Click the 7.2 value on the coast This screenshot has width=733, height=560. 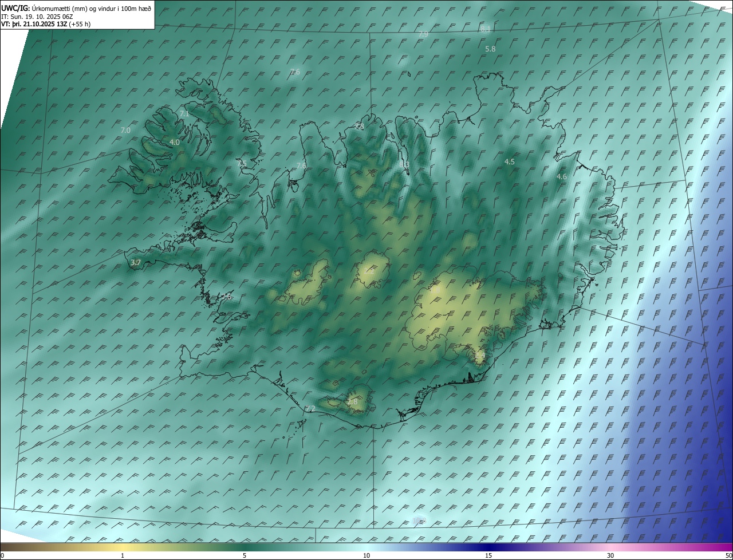point(310,408)
